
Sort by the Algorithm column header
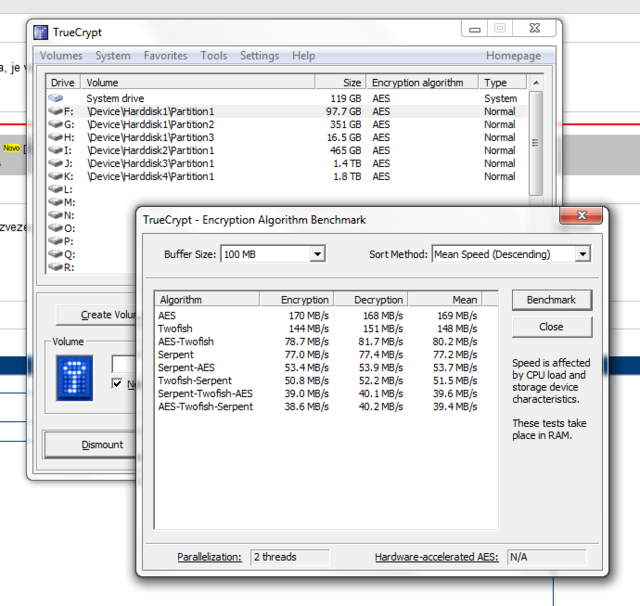click(207, 300)
